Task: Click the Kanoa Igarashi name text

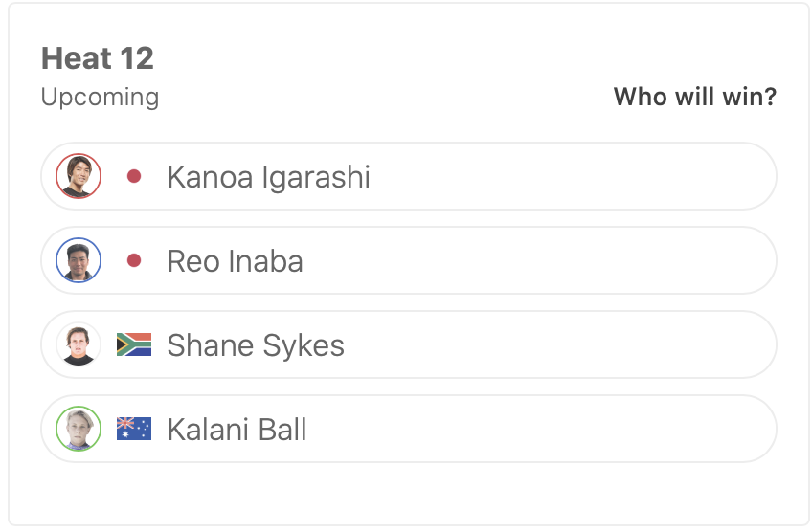Action: [268, 177]
